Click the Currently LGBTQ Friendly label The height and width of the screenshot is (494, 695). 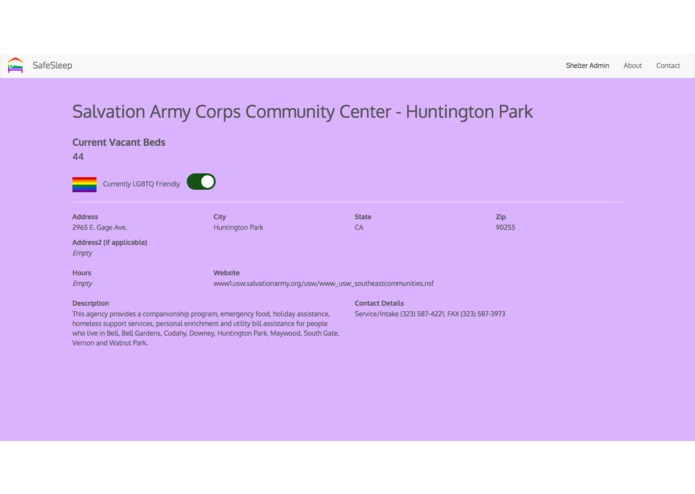point(141,184)
